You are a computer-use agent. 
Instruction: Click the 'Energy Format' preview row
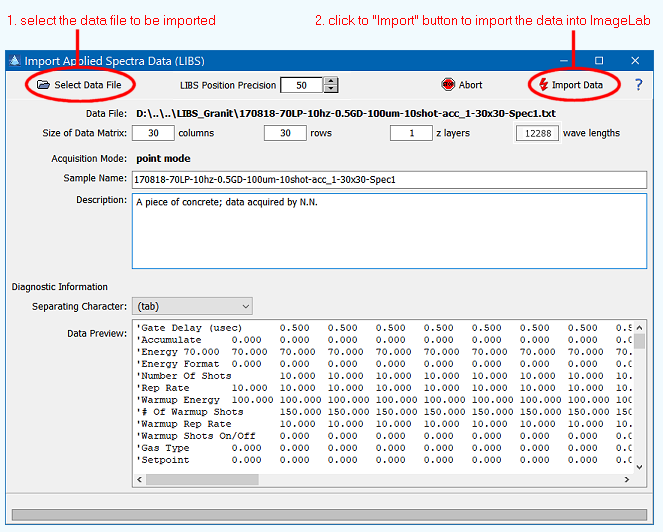(384, 364)
